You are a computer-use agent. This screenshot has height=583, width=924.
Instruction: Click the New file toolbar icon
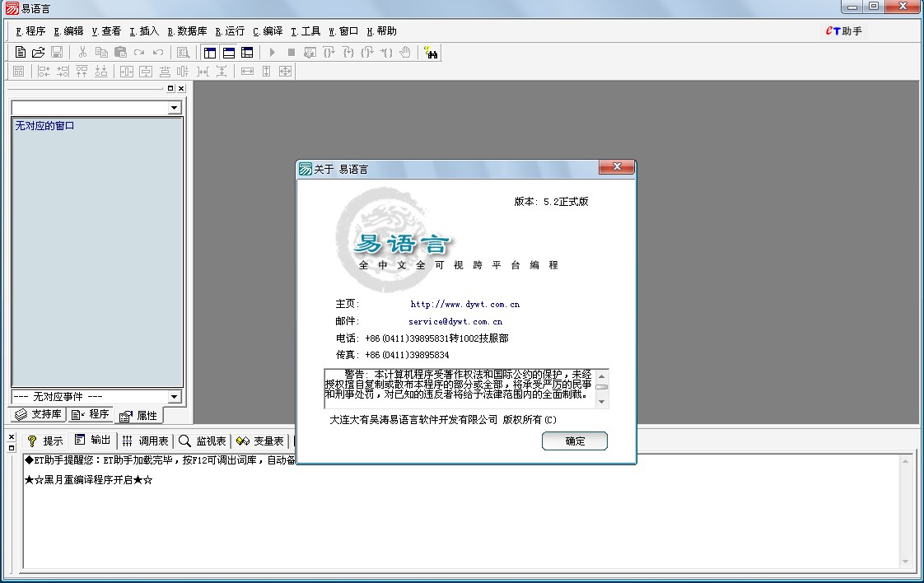pyautogui.click(x=20, y=53)
